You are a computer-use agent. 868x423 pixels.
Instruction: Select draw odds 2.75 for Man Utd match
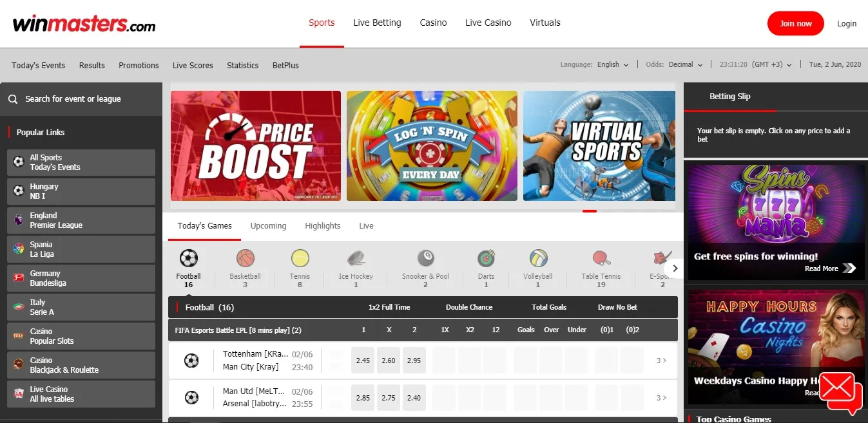[x=389, y=398]
